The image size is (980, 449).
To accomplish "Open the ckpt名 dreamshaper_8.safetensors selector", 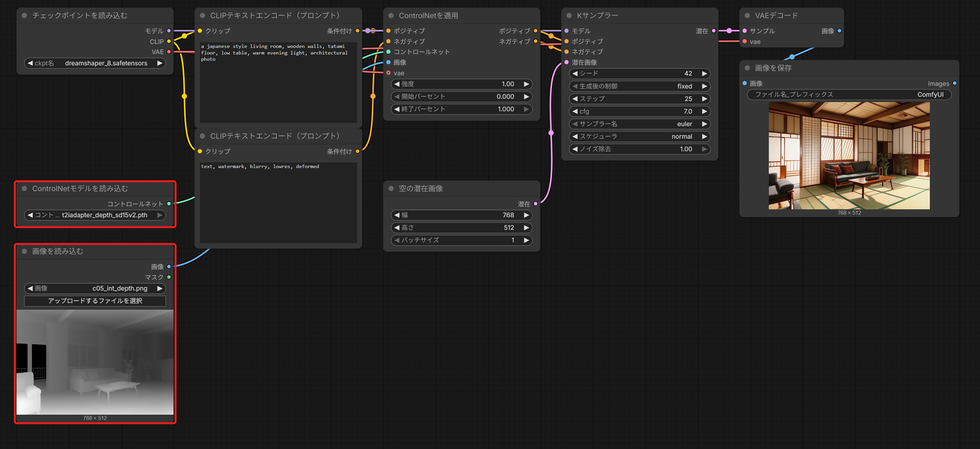I will 95,63.
